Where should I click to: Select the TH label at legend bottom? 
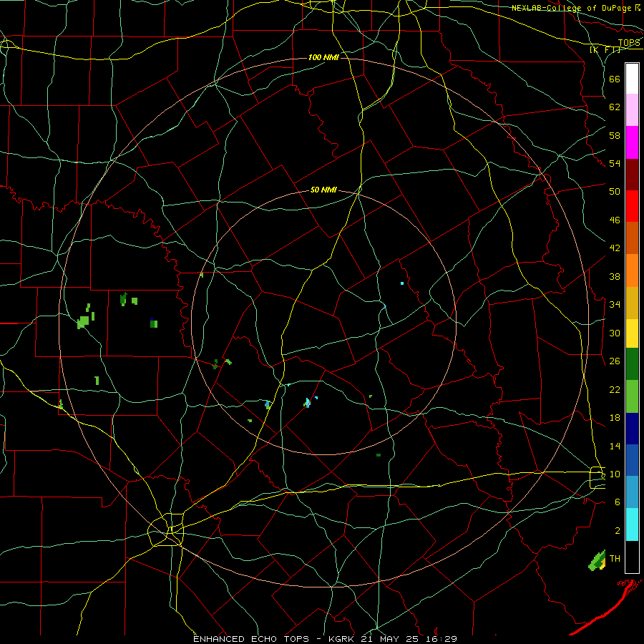click(615, 558)
